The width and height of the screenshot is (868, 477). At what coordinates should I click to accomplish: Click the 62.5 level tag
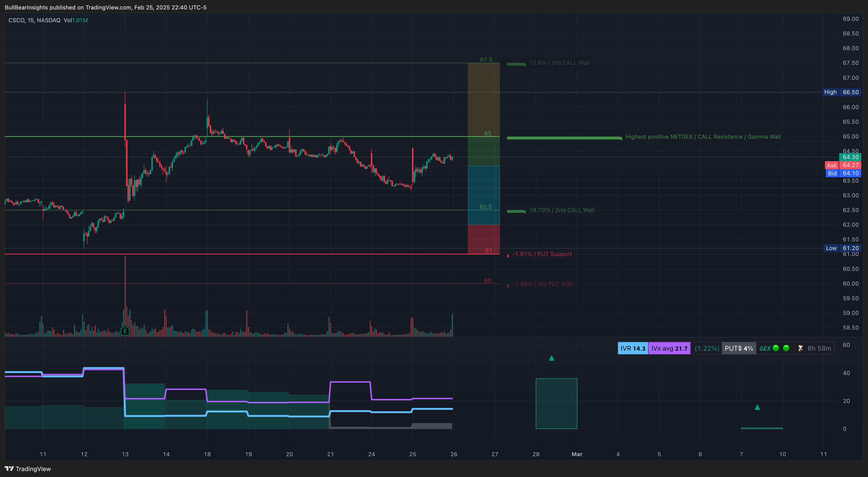(486, 207)
